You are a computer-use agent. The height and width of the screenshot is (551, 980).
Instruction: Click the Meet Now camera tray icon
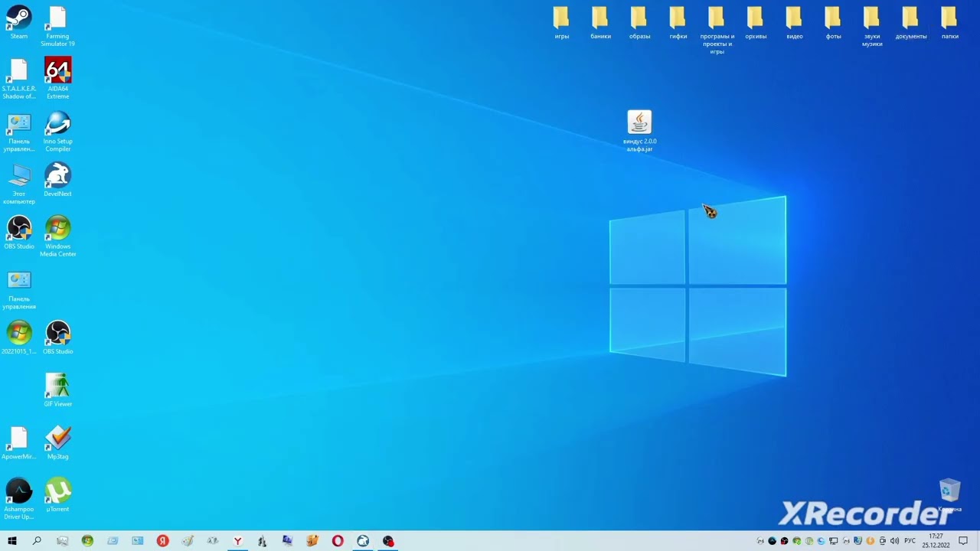pyautogui.click(x=883, y=541)
